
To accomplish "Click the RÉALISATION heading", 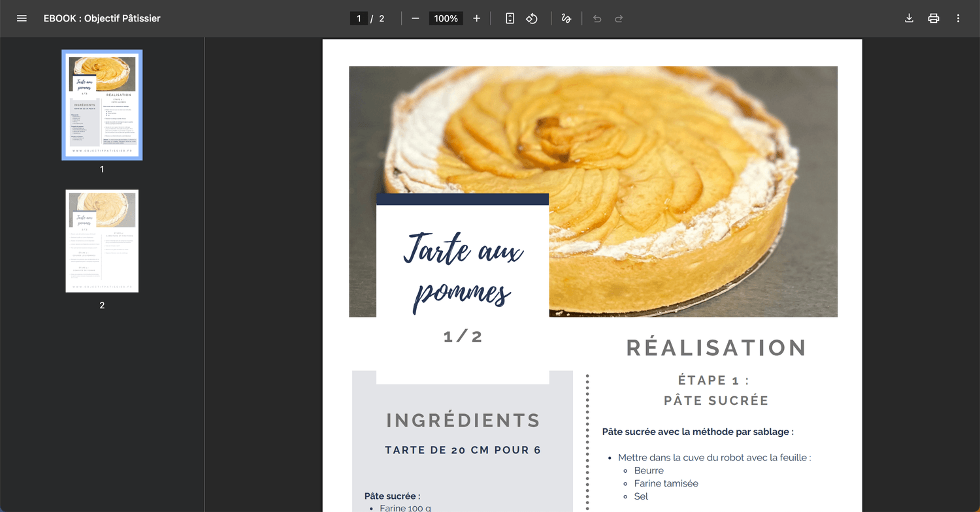I will pyautogui.click(x=716, y=347).
